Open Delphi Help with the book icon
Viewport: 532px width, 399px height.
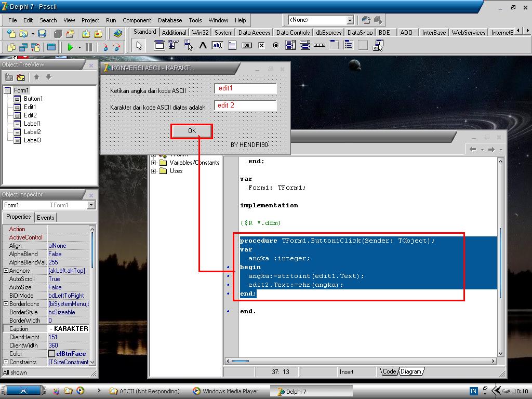point(118,33)
